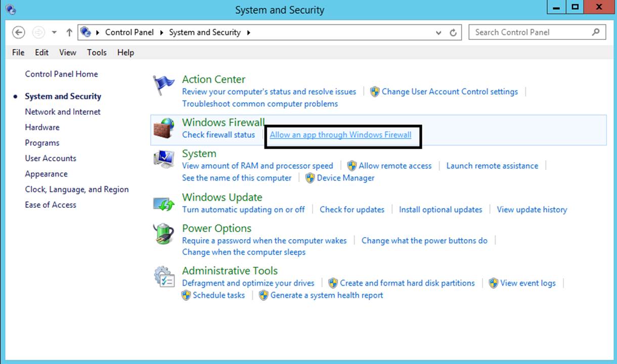Click Defragment and optimize your drives
This screenshot has width=617, height=364.
[x=248, y=283]
